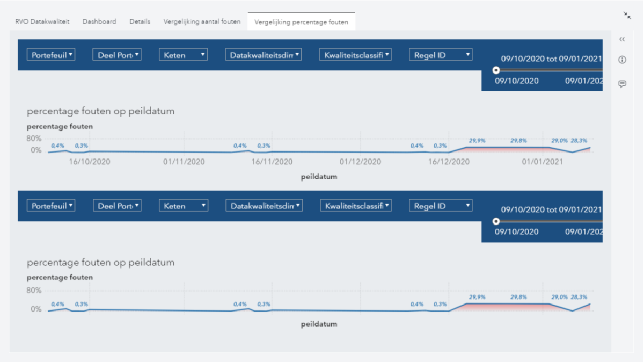The width and height of the screenshot is (644, 362).
Task: Click upper slider start date 09/10/2020
Action: 516,81
